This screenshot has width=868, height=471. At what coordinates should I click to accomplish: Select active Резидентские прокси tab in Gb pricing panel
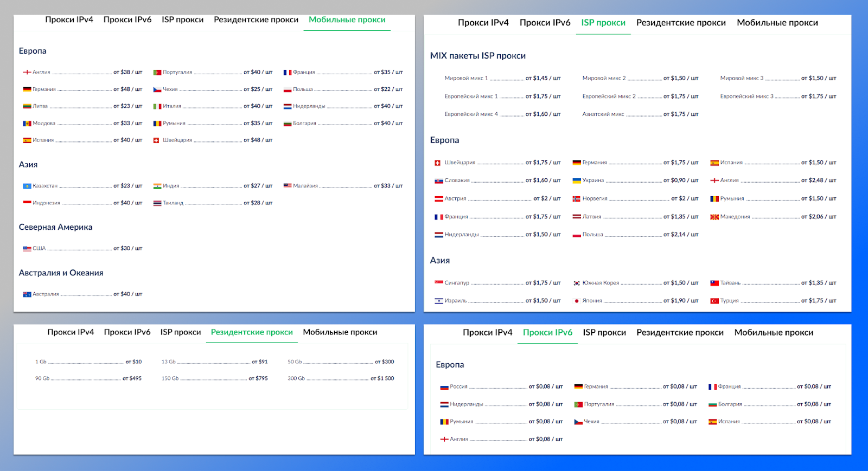click(x=252, y=332)
